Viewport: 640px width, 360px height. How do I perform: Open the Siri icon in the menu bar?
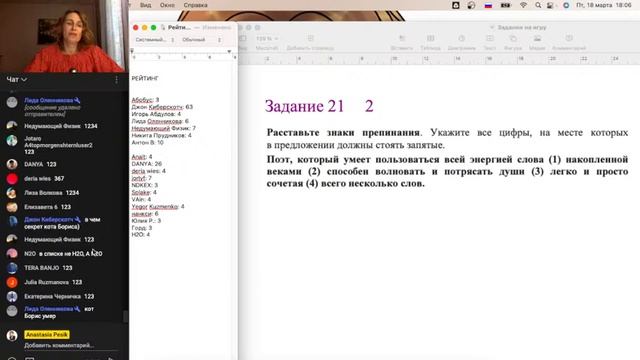566,5
